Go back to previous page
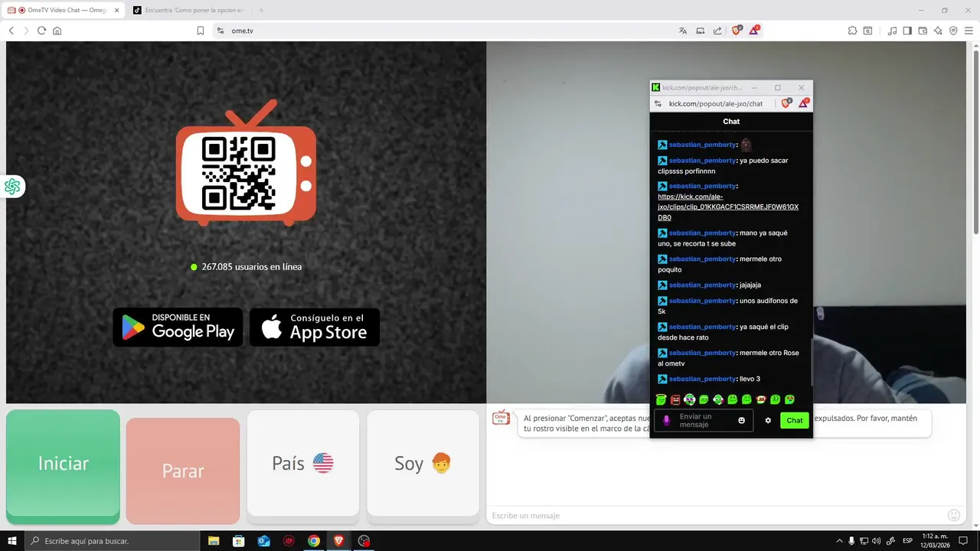This screenshot has height=551, width=980. point(11,31)
